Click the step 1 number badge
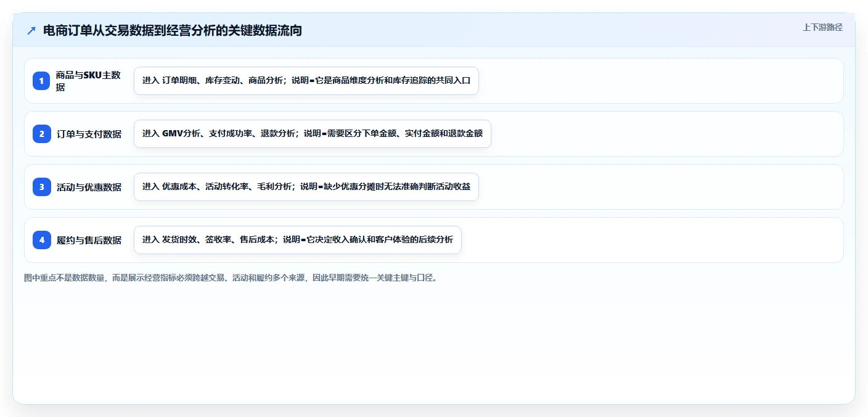 point(41,81)
